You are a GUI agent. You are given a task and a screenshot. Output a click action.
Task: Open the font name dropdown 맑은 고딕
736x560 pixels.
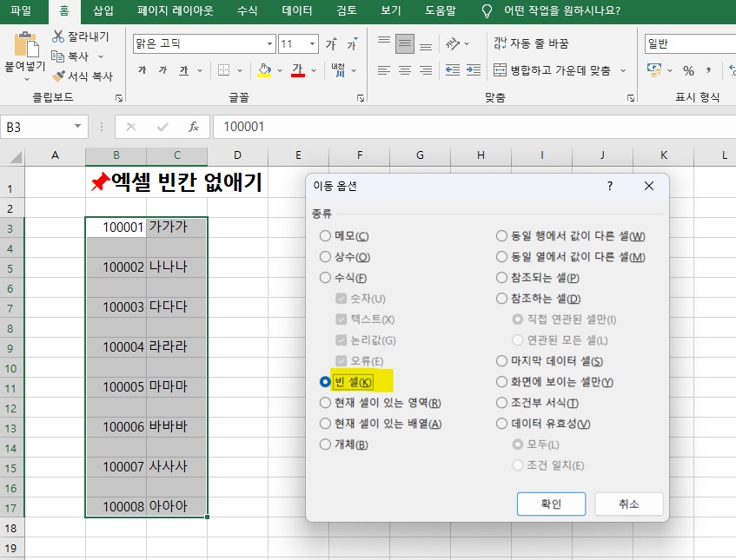pos(270,43)
